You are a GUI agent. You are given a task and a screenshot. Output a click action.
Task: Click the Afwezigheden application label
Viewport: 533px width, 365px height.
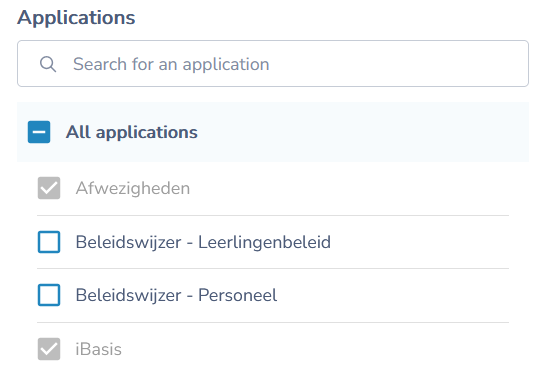[133, 188]
